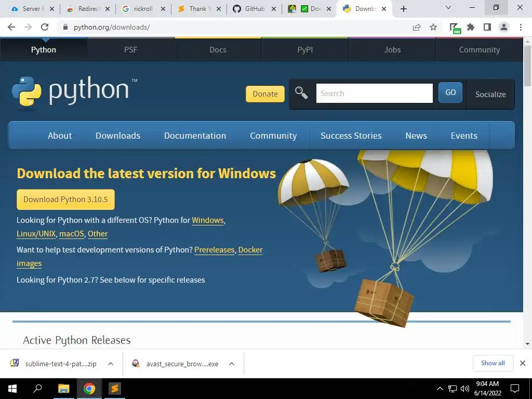Image resolution: width=532 pixels, height=399 pixels.
Task: Open Sublime Text from the taskbar
Action: pos(115,389)
